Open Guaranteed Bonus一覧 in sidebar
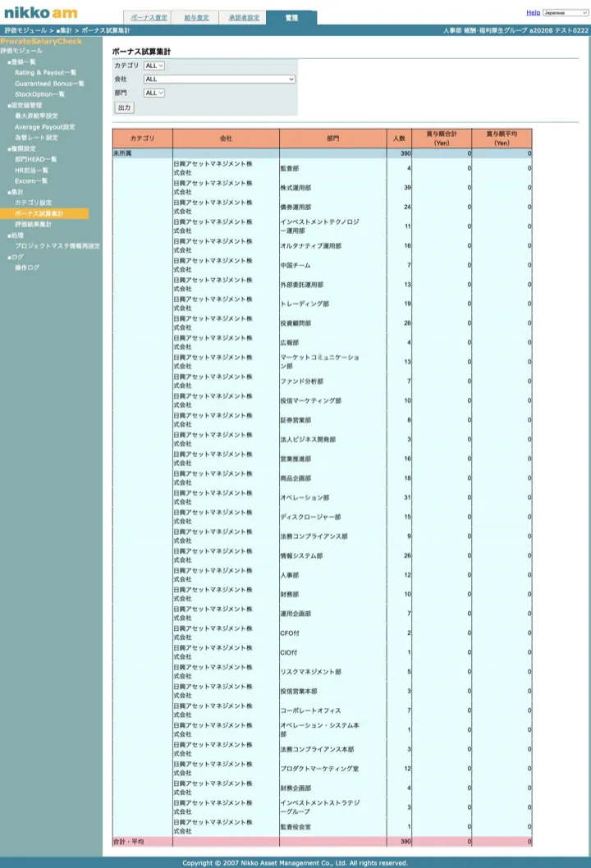 click(x=49, y=84)
